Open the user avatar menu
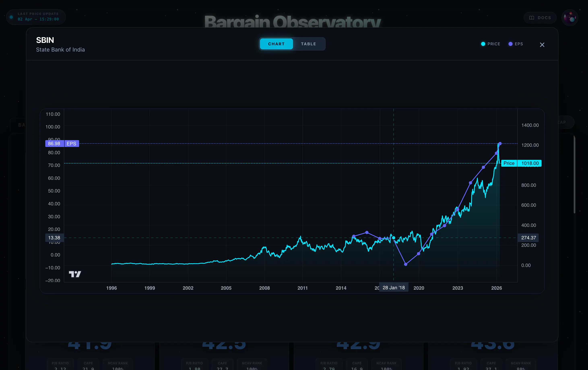Screen dimensions: 588x370 (570, 18)
